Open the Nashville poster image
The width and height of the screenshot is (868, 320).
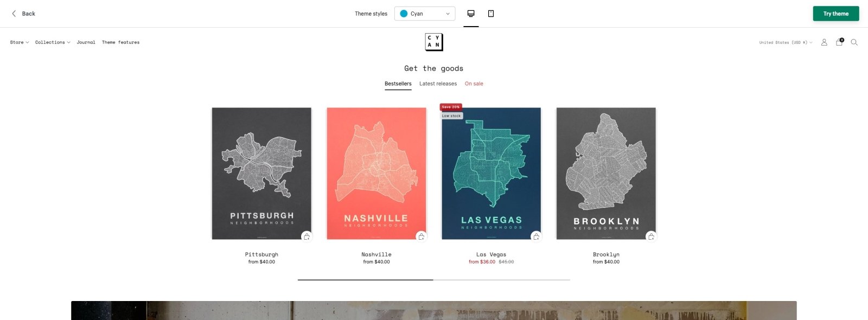coord(376,174)
